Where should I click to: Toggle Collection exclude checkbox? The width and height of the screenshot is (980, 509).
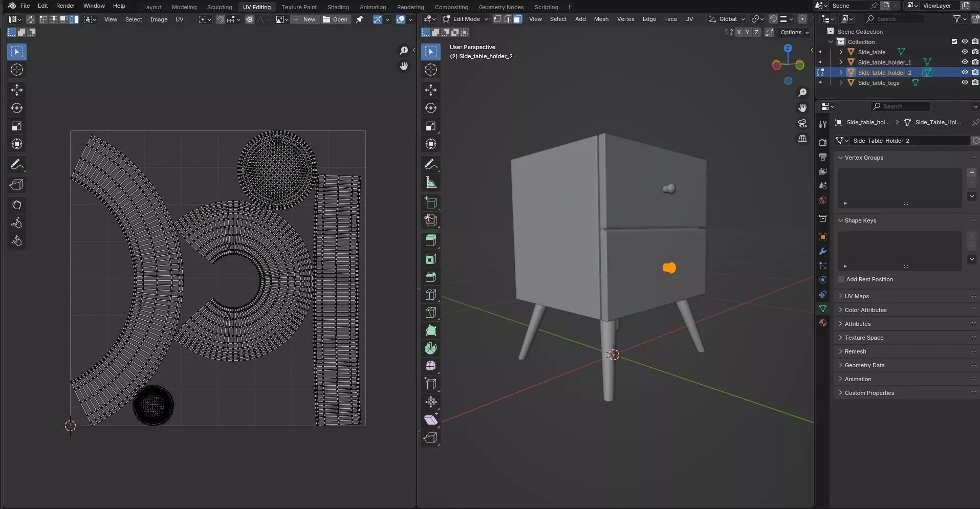pyautogui.click(x=954, y=41)
